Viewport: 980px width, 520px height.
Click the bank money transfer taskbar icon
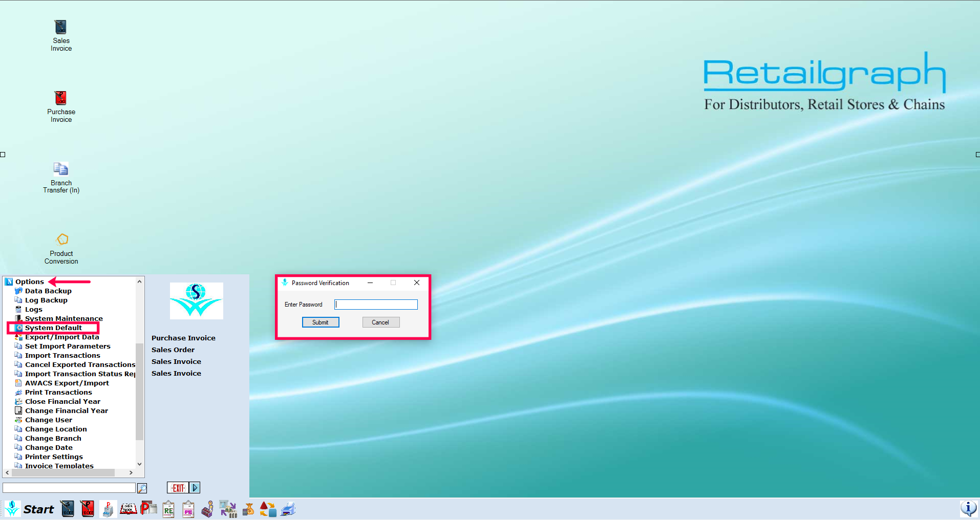(x=228, y=509)
